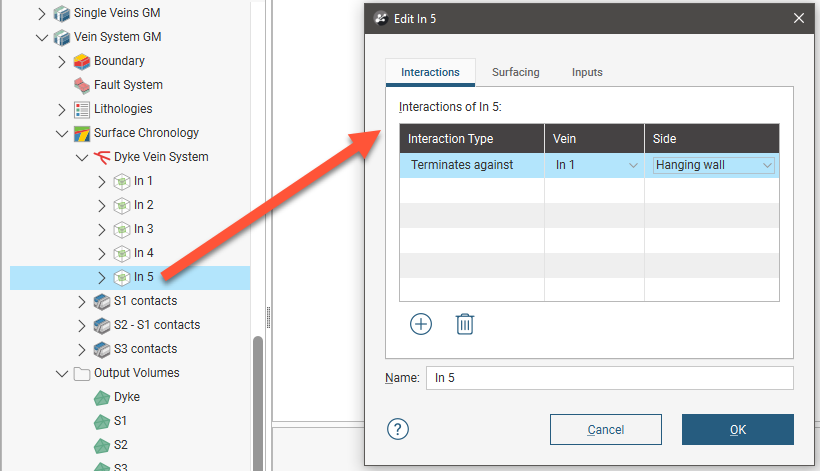Collapse the Output Volumes folder
This screenshot has height=471, width=820.
pos(61,373)
